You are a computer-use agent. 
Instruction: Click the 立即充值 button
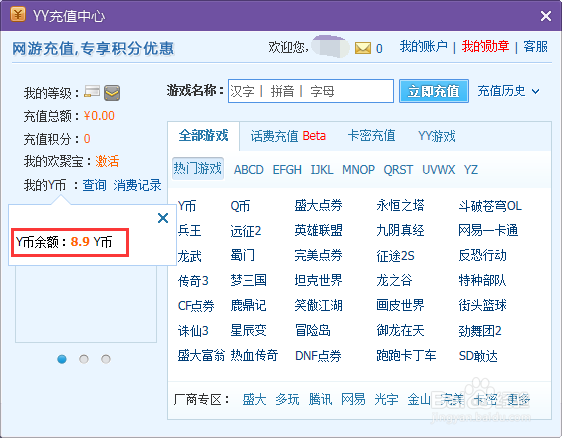click(x=434, y=91)
